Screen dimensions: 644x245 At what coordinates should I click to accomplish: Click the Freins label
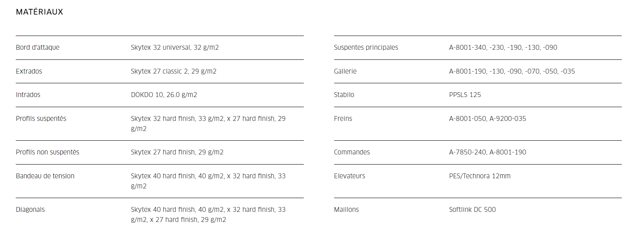343,118
